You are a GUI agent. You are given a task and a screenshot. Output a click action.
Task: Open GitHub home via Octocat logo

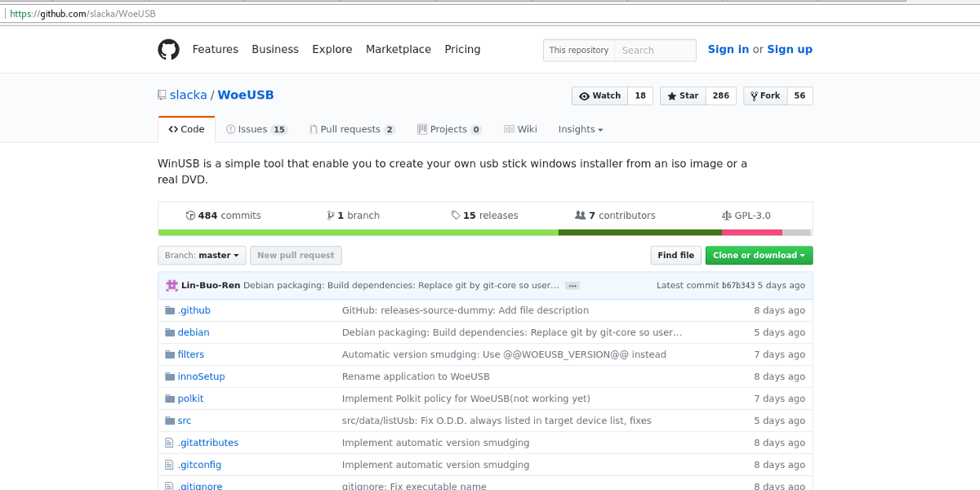[168, 50]
